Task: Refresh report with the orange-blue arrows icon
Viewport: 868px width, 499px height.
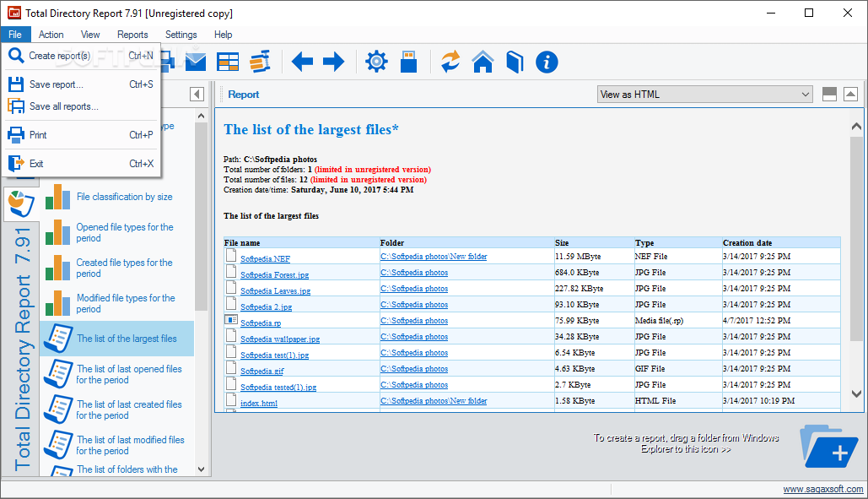Action: point(450,62)
